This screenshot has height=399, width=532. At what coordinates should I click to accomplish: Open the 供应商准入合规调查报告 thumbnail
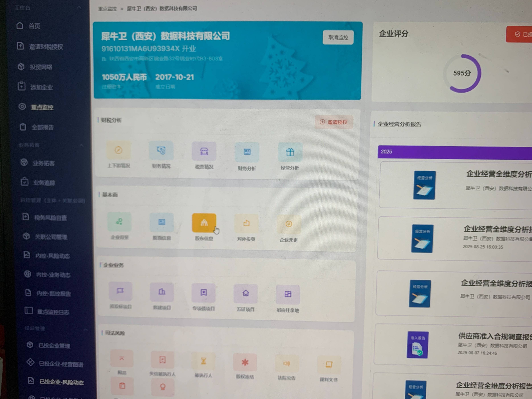[x=417, y=345]
